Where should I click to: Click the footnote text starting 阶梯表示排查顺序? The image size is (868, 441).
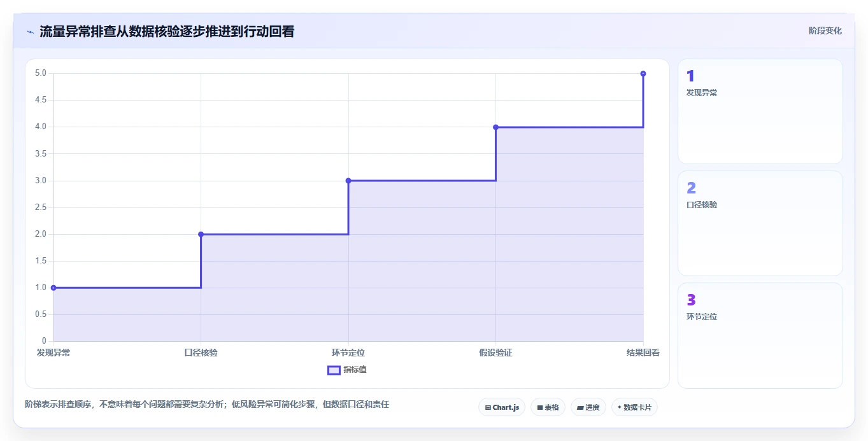coord(207,404)
